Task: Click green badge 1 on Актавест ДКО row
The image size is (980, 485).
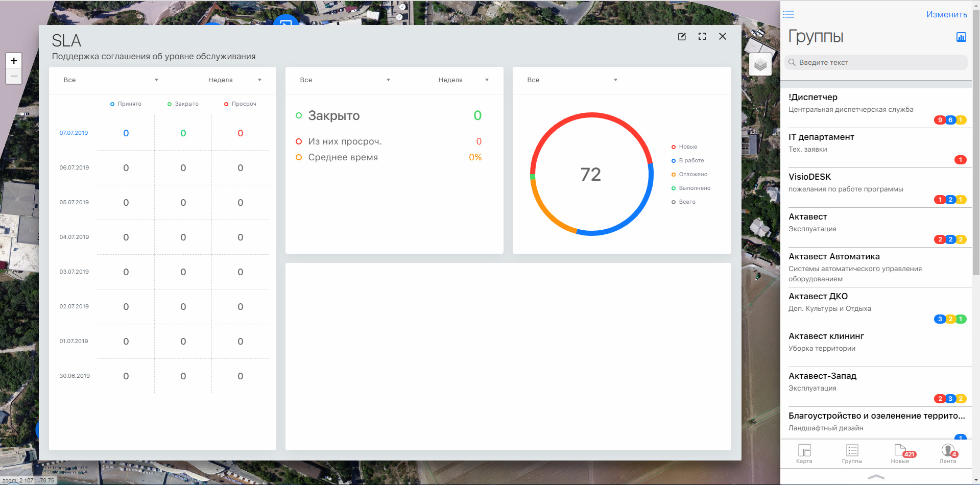Action: click(x=961, y=319)
